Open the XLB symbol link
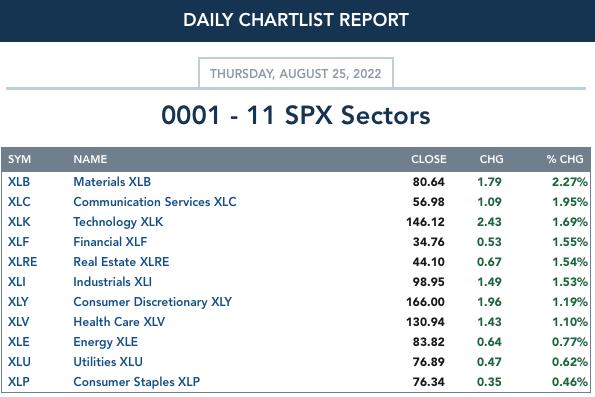The image size is (595, 397). [19, 182]
